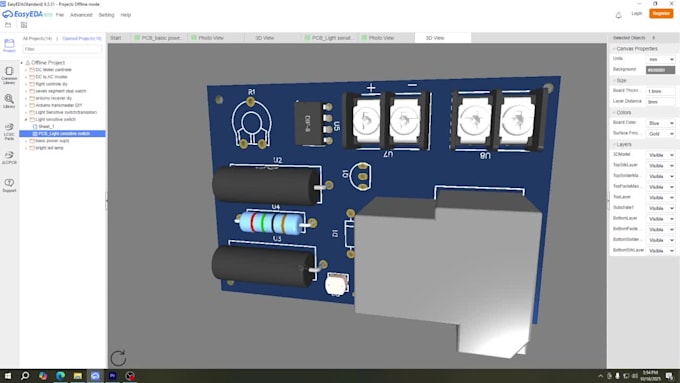This screenshot has height=383, width=680.
Task: Select Sheet_1 in the project tree
Action: [46, 127]
